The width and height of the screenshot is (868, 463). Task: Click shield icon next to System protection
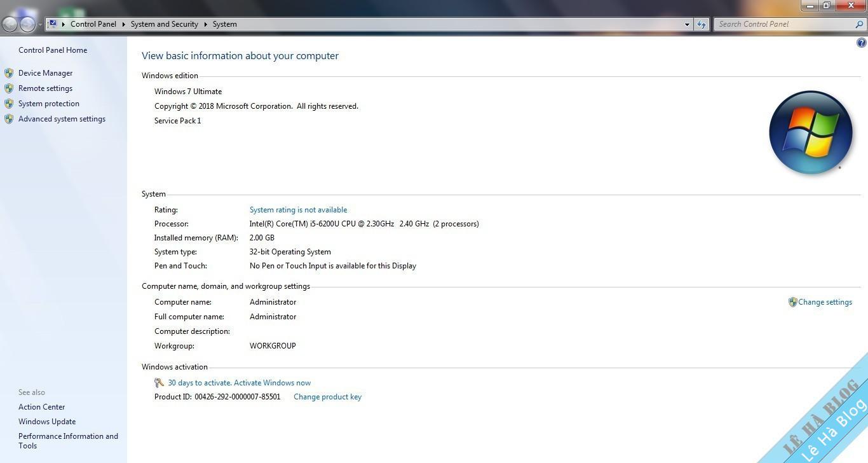click(x=9, y=104)
